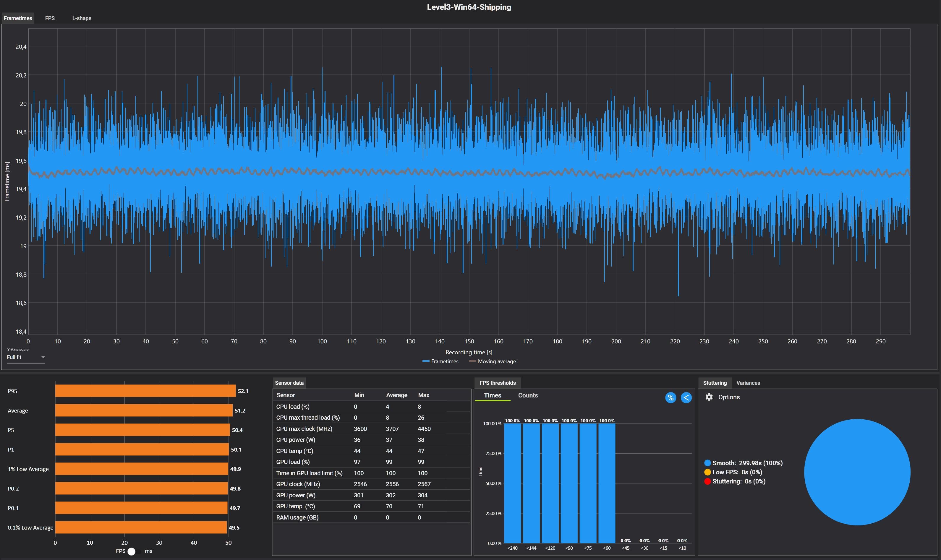Click the 0.1% Low Average bar
The width and height of the screenshot is (941, 560).
(x=141, y=527)
